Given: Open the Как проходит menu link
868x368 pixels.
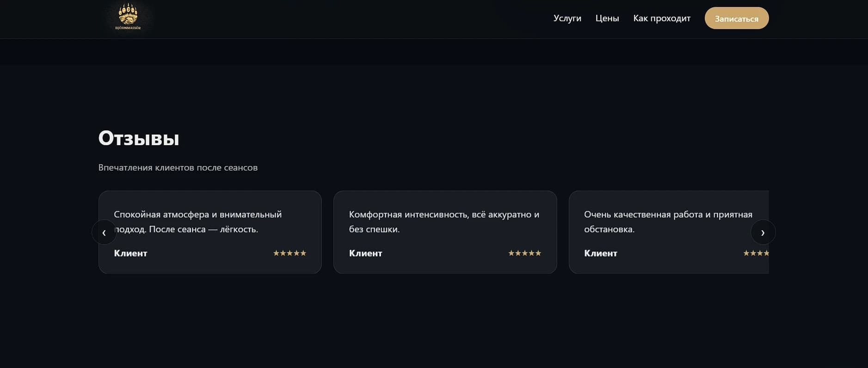Looking at the screenshot, I should pyautogui.click(x=661, y=18).
